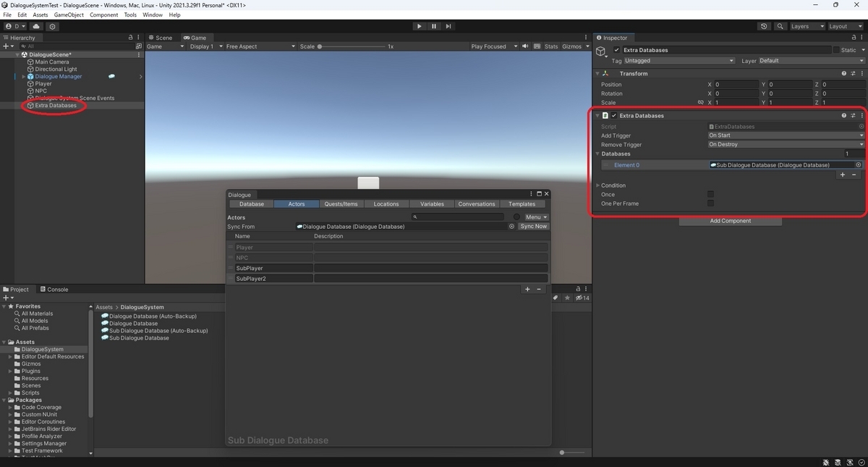Open the Layout dropdown in toolbar
Viewport: 868px width, 467px height.
[844, 26]
